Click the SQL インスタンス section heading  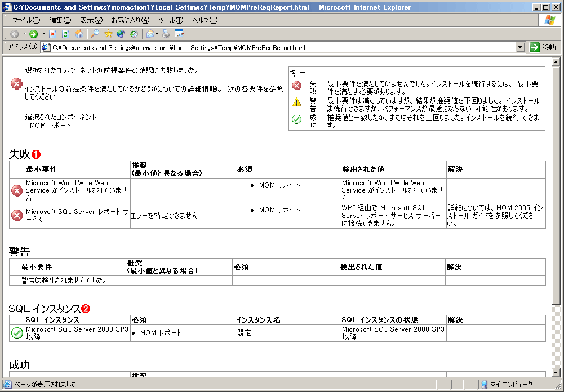[45, 309]
